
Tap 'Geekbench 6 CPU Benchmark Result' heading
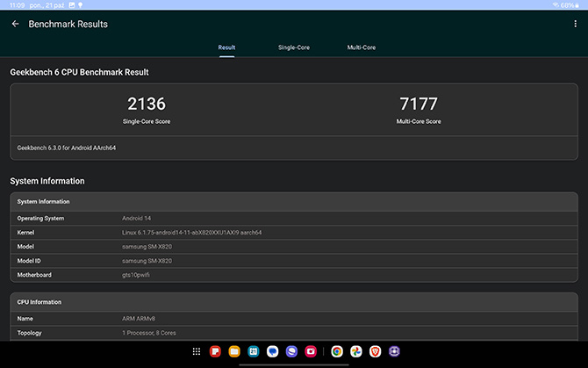coord(79,72)
